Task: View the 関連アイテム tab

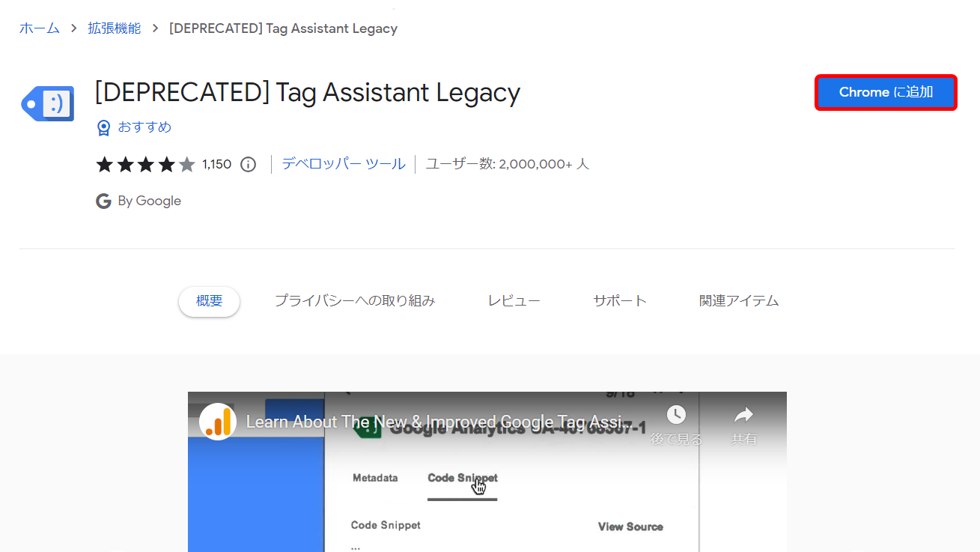Action: (739, 300)
